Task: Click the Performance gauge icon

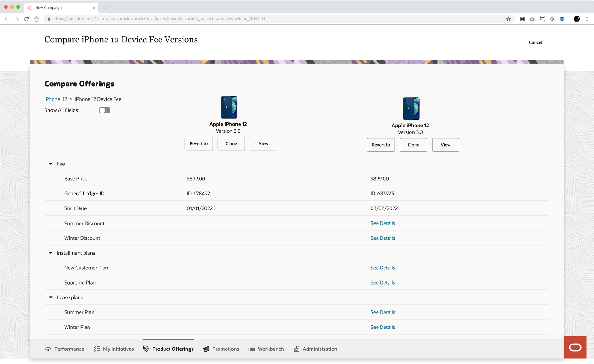Action: point(48,349)
